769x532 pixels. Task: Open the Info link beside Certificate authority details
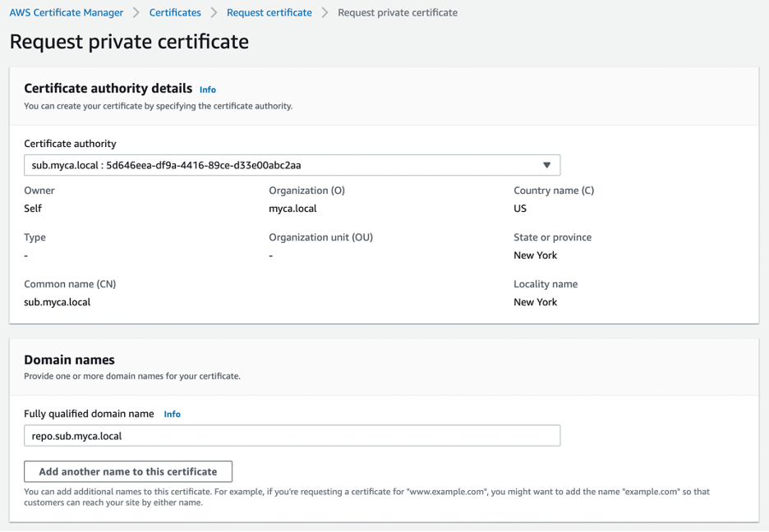coord(207,89)
